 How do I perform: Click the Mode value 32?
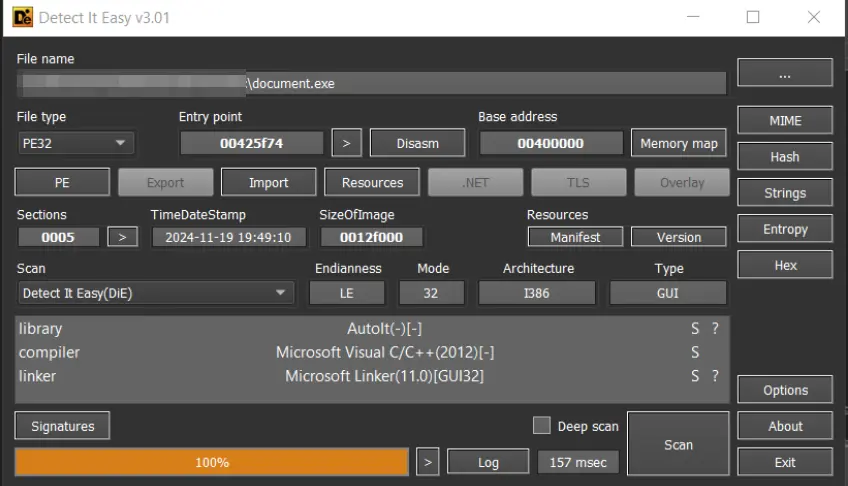tap(431, 293)
